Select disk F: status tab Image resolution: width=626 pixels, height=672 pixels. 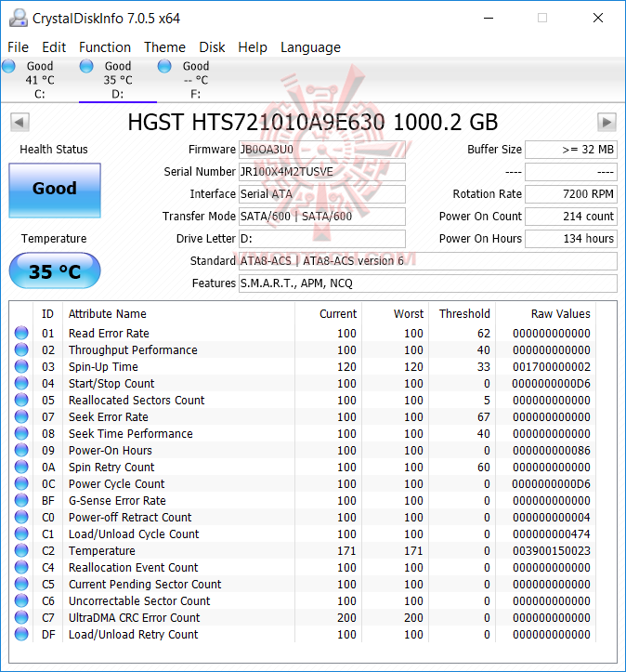point(195,80)
